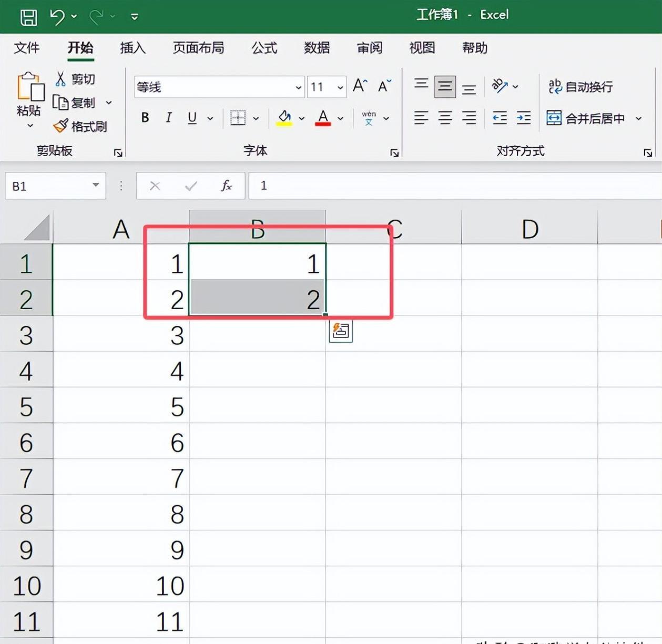Open the 公式 tab

coord(264,48)
